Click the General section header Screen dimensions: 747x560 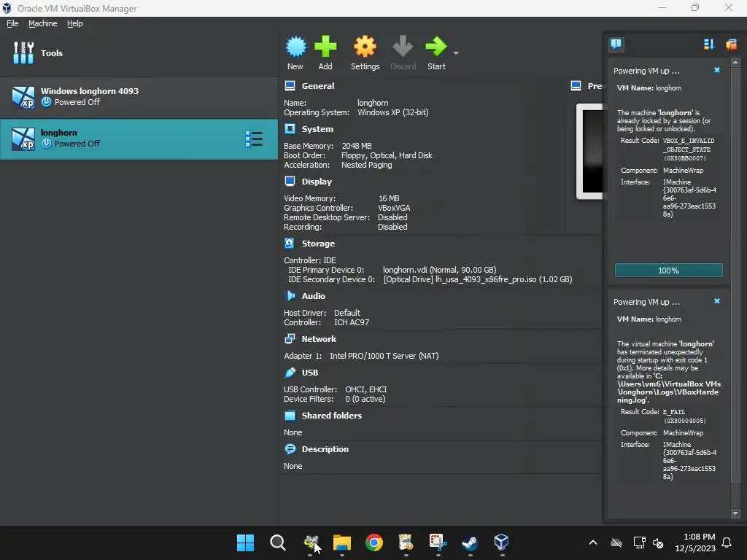[x=318, y=86]
